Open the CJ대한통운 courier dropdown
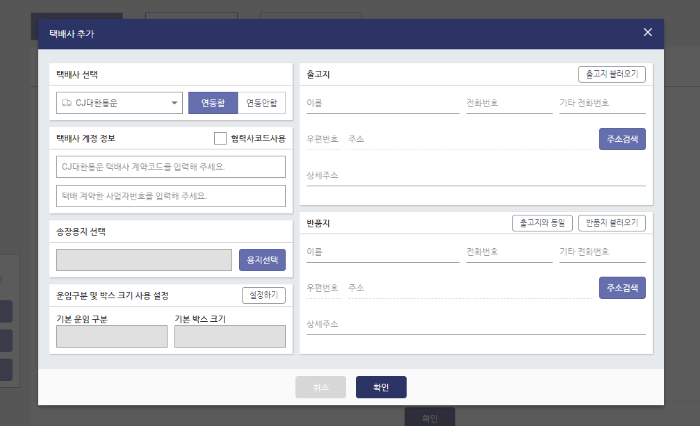 [x=119, y=102]
